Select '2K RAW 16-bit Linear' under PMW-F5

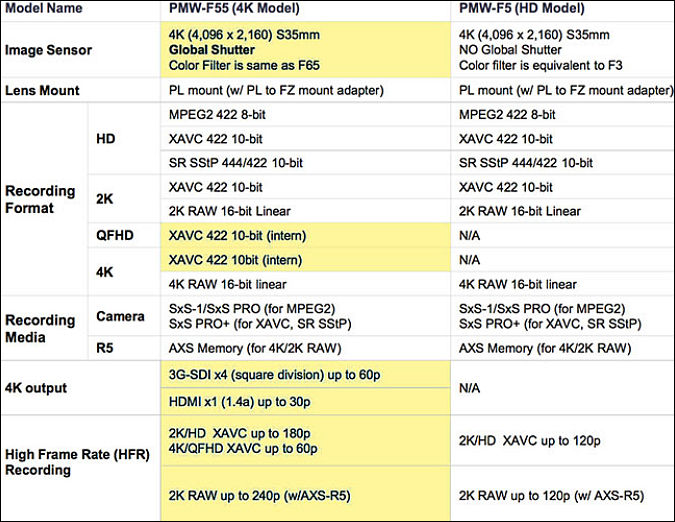[x=520, y=211]
